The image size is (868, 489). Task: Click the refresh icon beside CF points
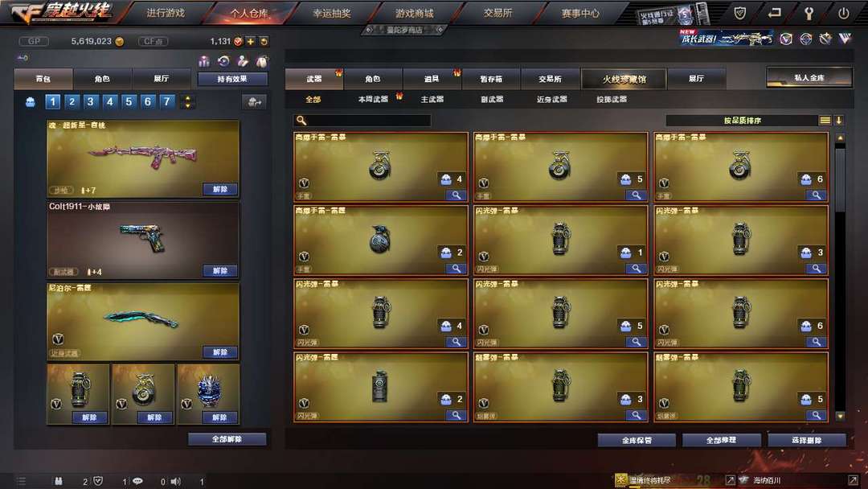click(x=264, y=41)
